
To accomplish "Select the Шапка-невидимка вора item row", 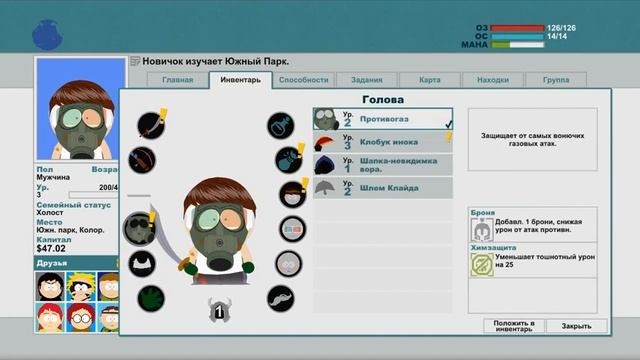I will [x=383, y=165].
